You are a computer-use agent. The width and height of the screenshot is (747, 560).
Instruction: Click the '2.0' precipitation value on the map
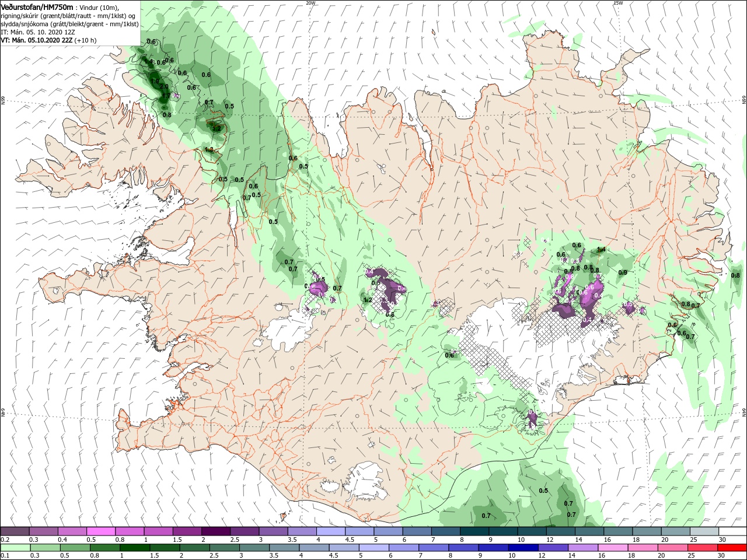click(x=164, y=86)
